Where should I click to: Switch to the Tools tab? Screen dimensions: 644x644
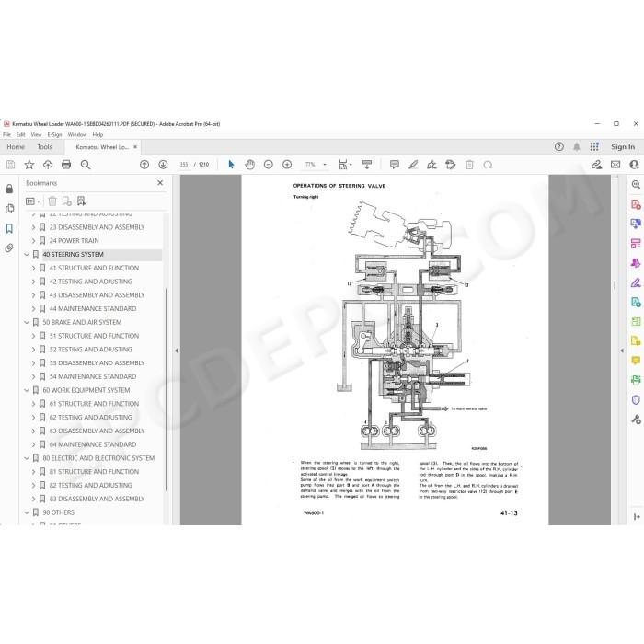[45, 147]
